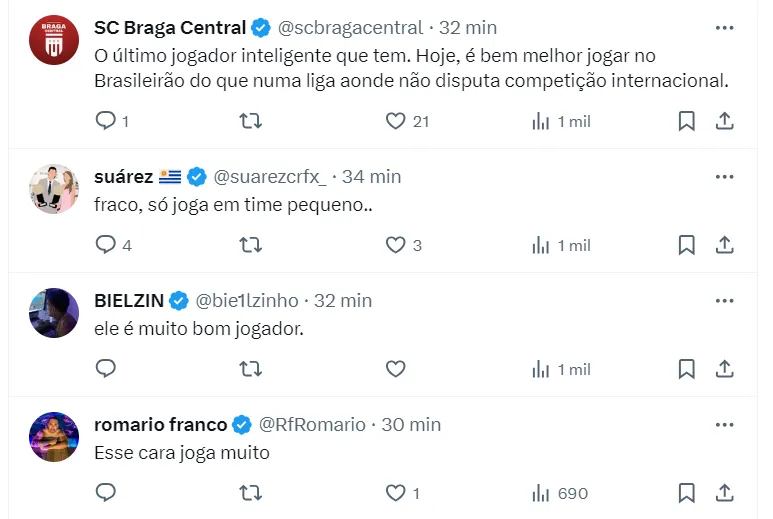The image size is (773, 519).
Task: Click SC Braga Central's profile avatar
Action: (x=54, y=40)
